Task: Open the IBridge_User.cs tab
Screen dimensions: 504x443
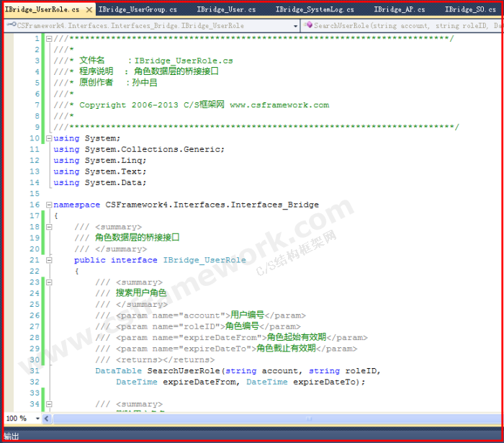Action: click(x=227, y=10)
